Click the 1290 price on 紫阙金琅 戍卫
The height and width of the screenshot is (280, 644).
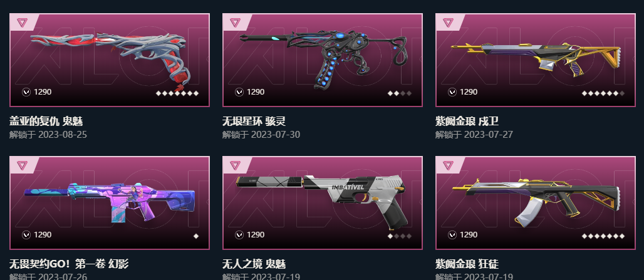tap(469, 92)
